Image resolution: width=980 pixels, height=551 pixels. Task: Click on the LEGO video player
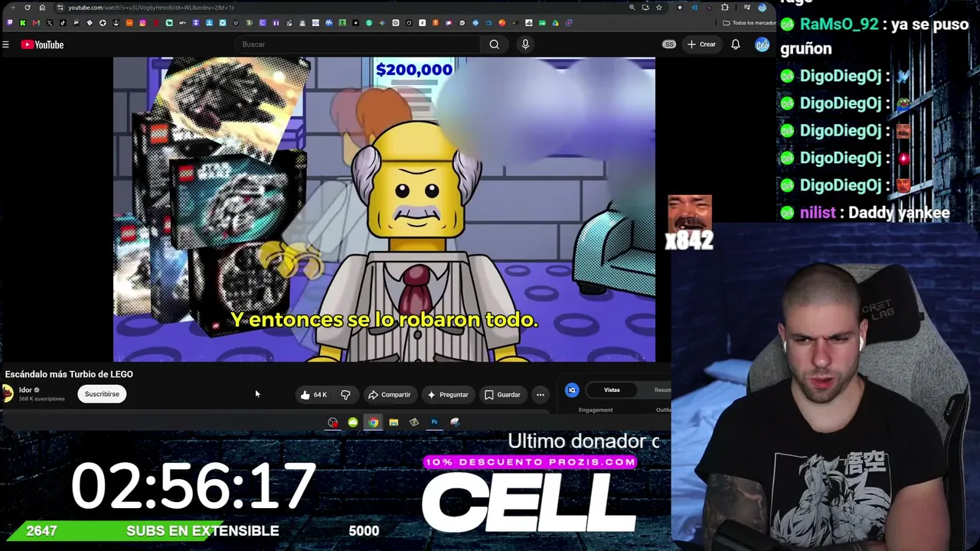coord(384,209)
